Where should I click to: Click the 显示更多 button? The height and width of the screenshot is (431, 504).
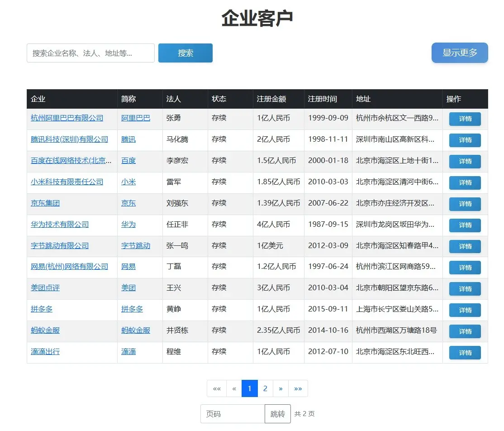click(x=460, y=53)
